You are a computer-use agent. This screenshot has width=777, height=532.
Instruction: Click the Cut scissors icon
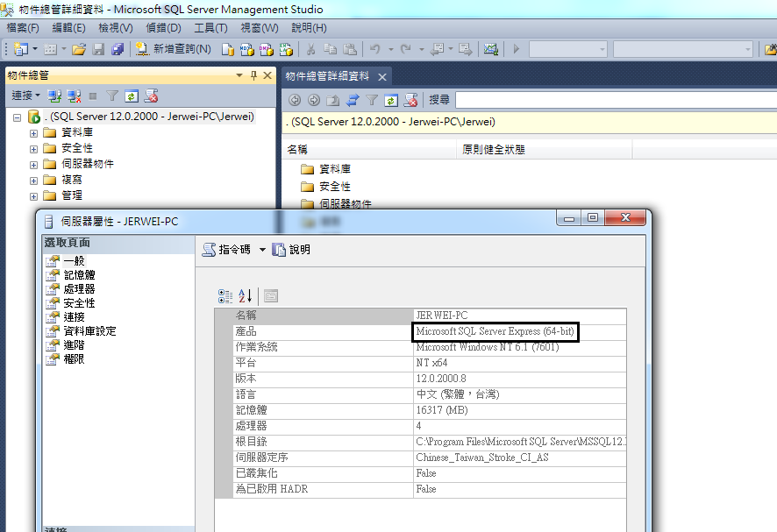310,49
